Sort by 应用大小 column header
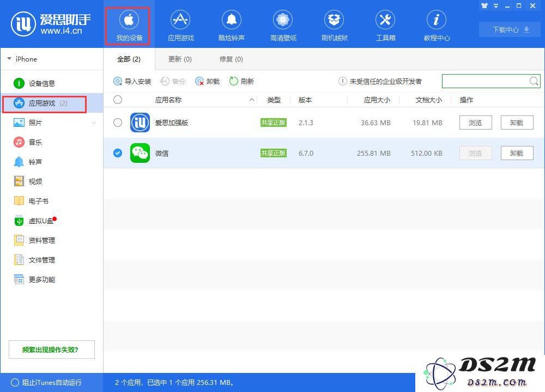The width and height of the screenshot is (545, 392). click(x=377, y=100)
